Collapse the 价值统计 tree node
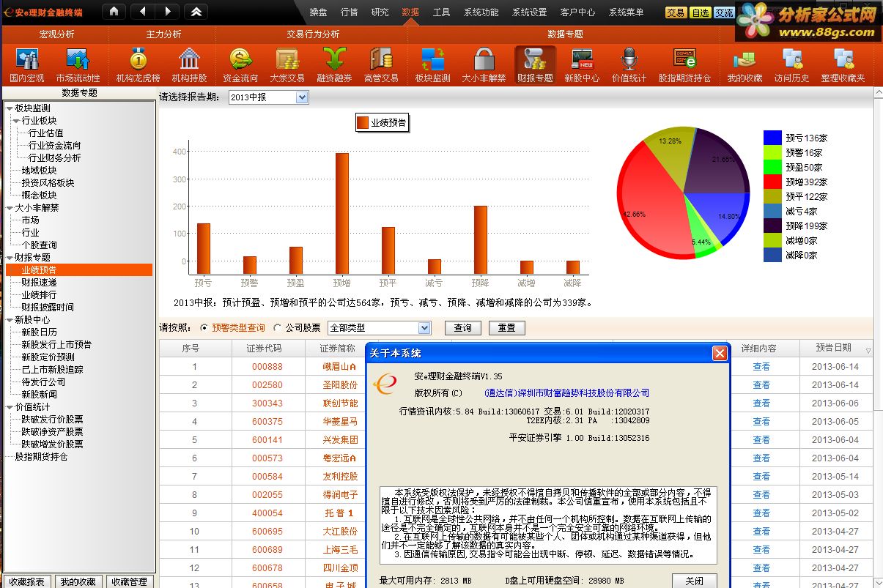The height and width of the screenshot is (588, 883). (x=10, y=407)
